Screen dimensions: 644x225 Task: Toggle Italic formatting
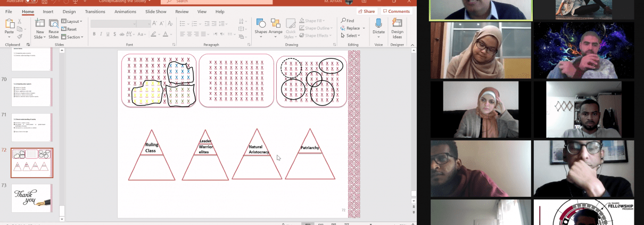101,34
